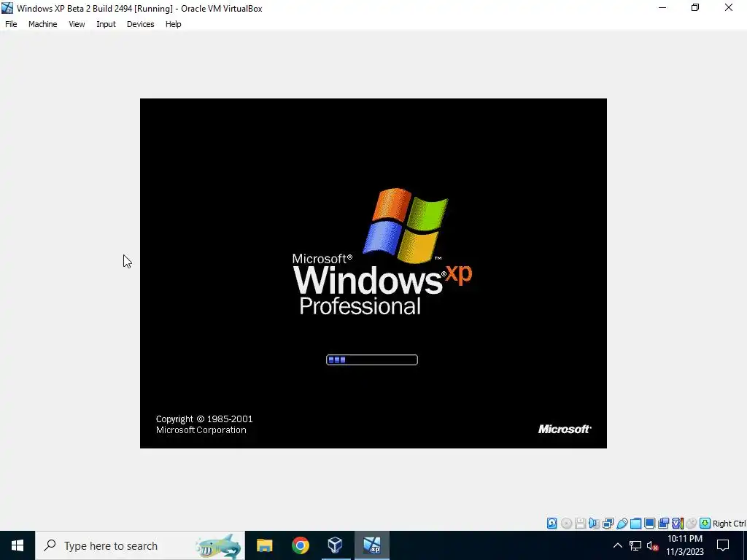Viewport: 747px width, 560px height.
Task: Click the VirtualBox title bar app icon
Action: click(x=7, y=8)
